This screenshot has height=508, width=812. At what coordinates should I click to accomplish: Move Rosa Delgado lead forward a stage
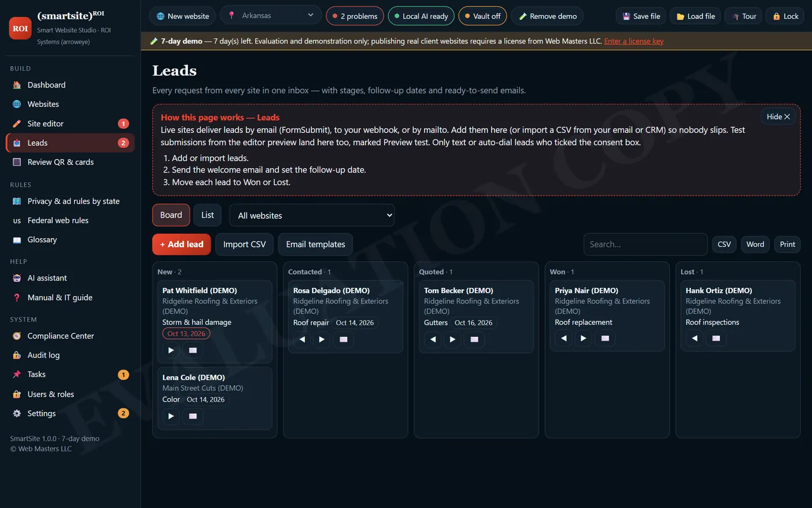pos(322,339)
